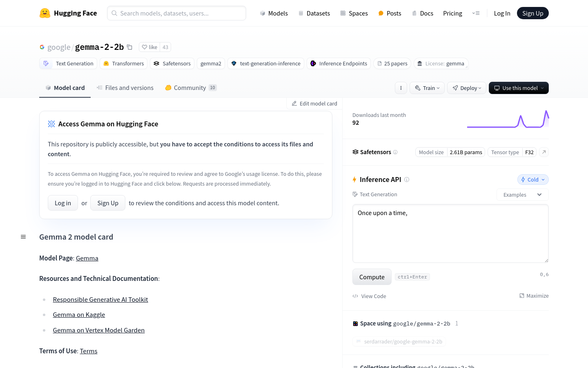The width and height of the screenshot is (588, 368).
Task: Click the downloads last month chart
Action: click(x=508, y=119)
